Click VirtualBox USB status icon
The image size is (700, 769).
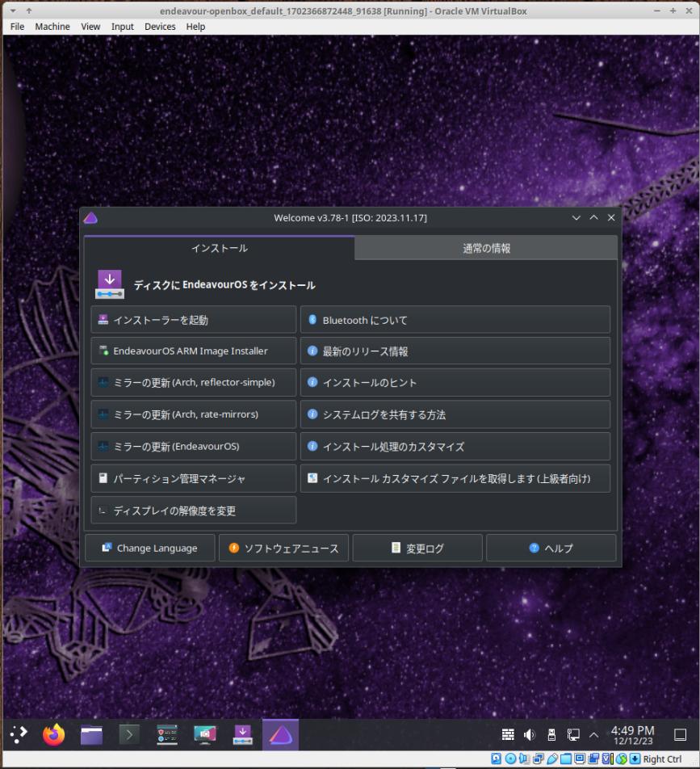pyautogui.click(x=552, y=758)
